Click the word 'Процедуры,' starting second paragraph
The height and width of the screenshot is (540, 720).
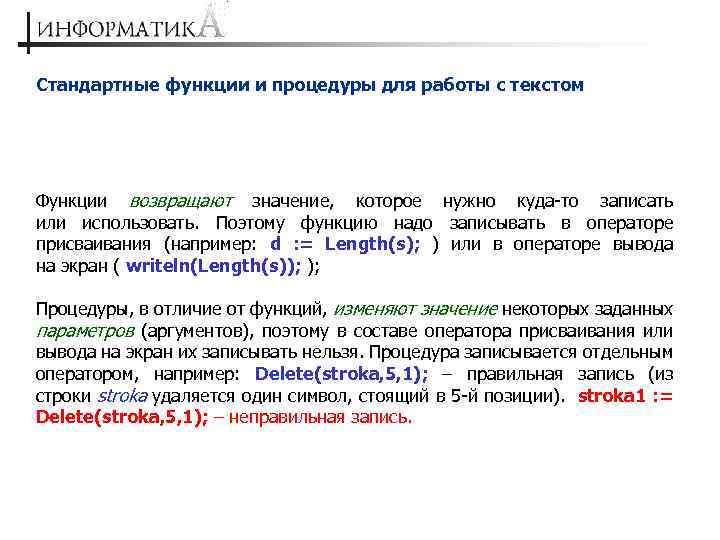pyautogui.click(x=84, y=309)
